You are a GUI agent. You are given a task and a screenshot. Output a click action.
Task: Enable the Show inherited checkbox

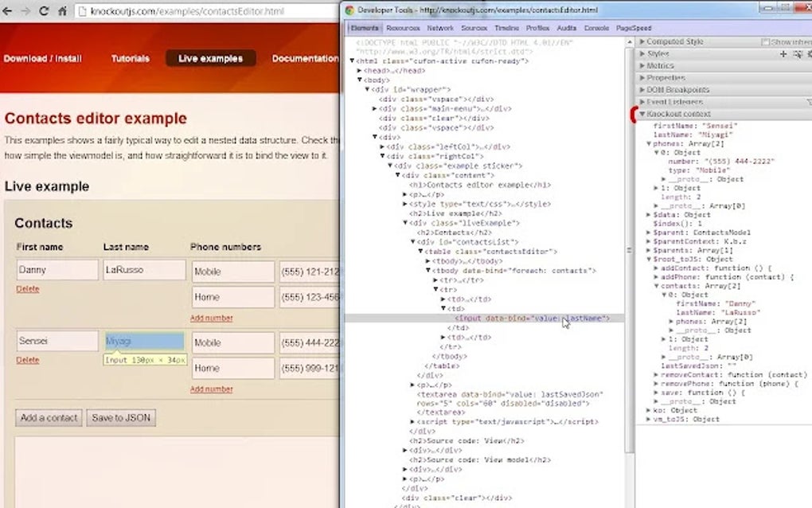click(766, 41)
